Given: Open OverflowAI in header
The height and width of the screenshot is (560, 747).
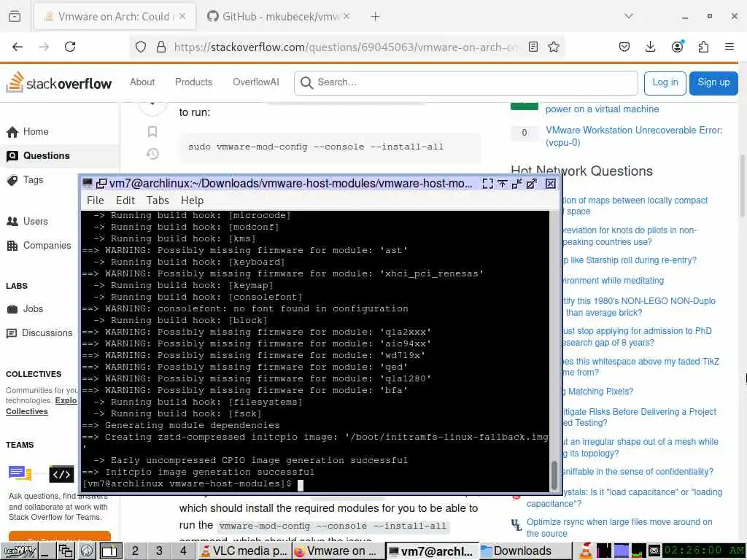Looking at the screenshot, I should (x=256, y=82).
